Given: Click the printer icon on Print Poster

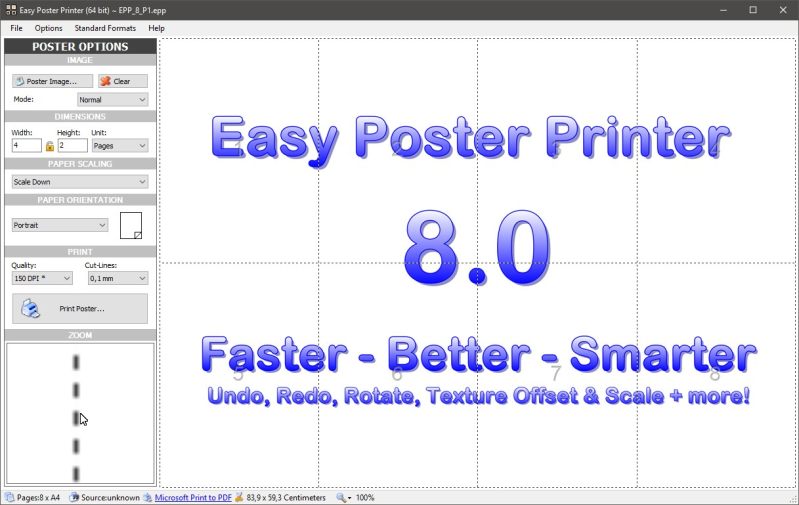Looking at the screenshot, I should (31, 309).
